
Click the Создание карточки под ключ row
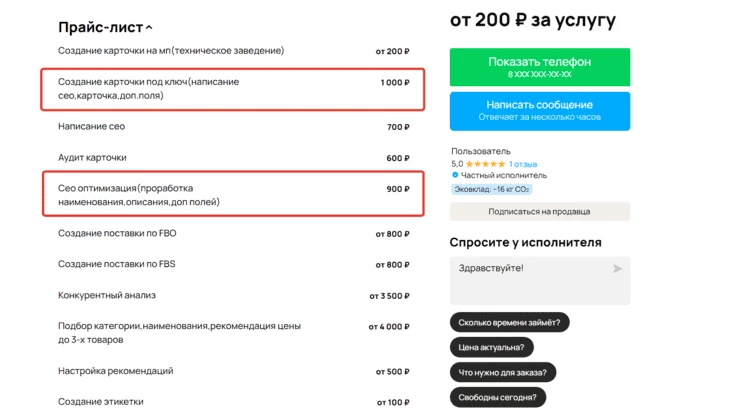233,89
